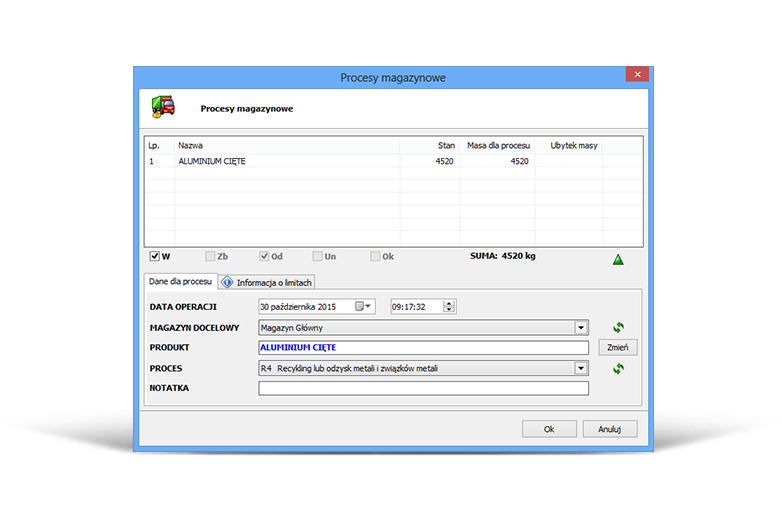This screenshot has height=523, width=782.
Task: Refresh the Proces list with green arrows
Action: (x=618, y=368)
